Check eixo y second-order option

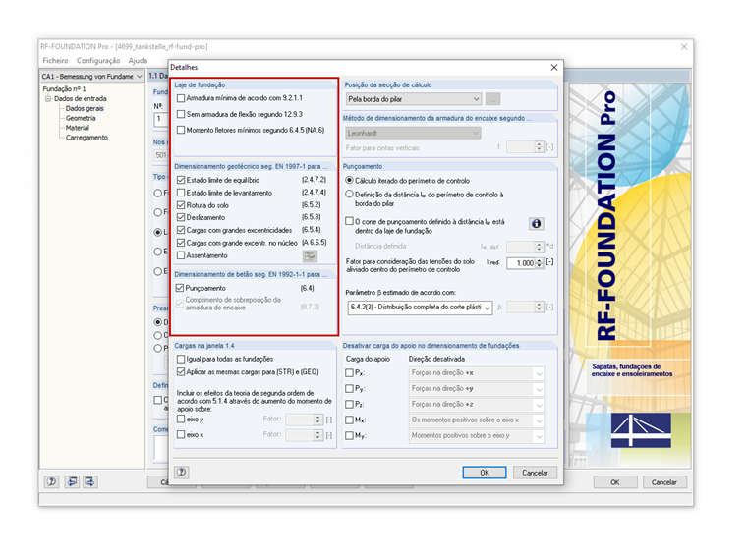point(181,420)
